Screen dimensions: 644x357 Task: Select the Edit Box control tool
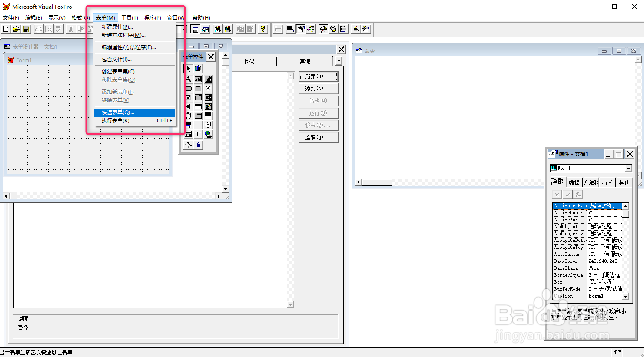pyautogui.click(x=208, y=79)
